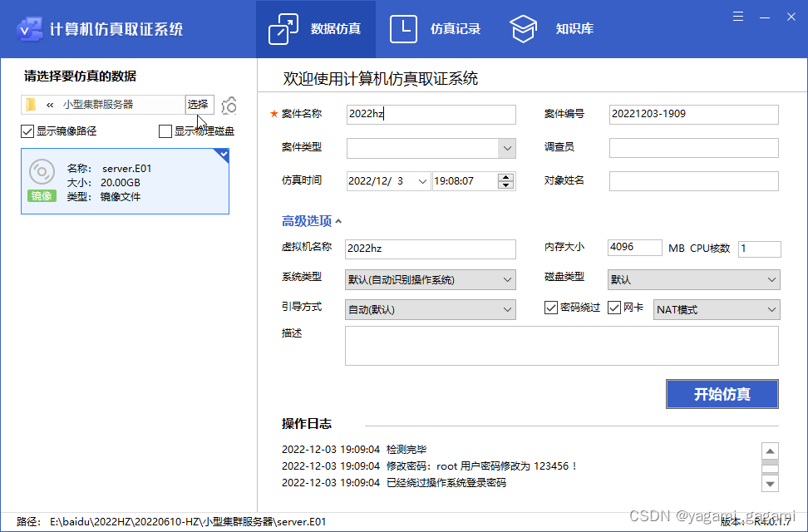Enable the 显示物理磁盘 checkbox
This screenshot has width=808, height=532.
(165, 131)
